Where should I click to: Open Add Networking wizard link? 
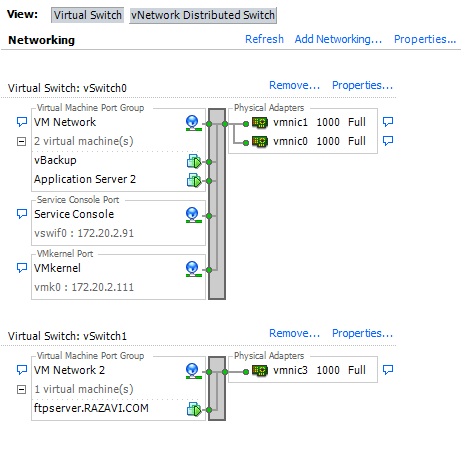(338, 39)
